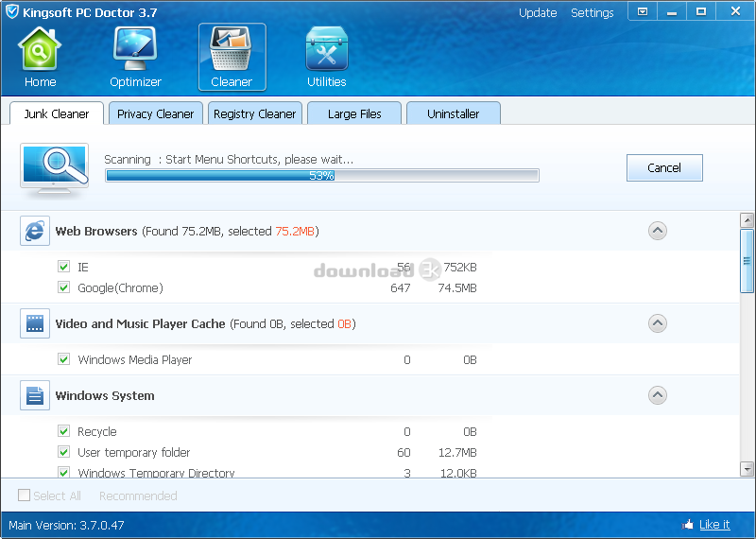Click the Scanning Start Menu Shortcuts status text
The height and width of the screenshot is (539, 756).
(229, 159)
